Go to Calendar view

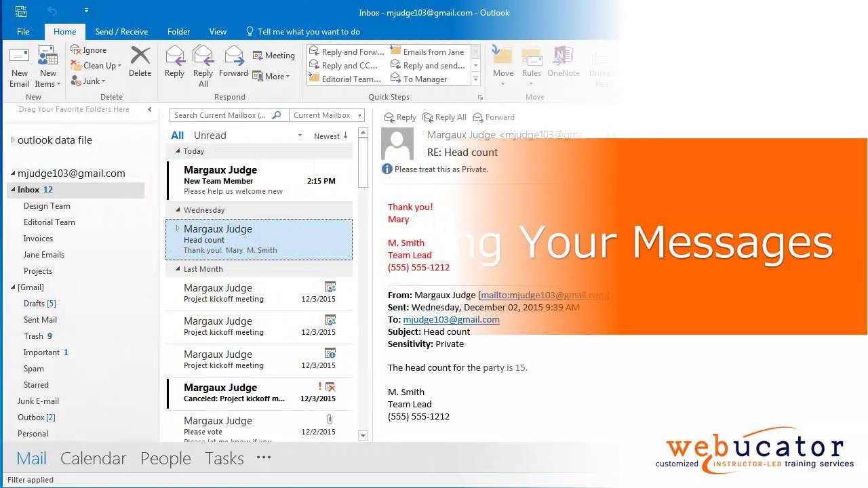click(94, 458)
